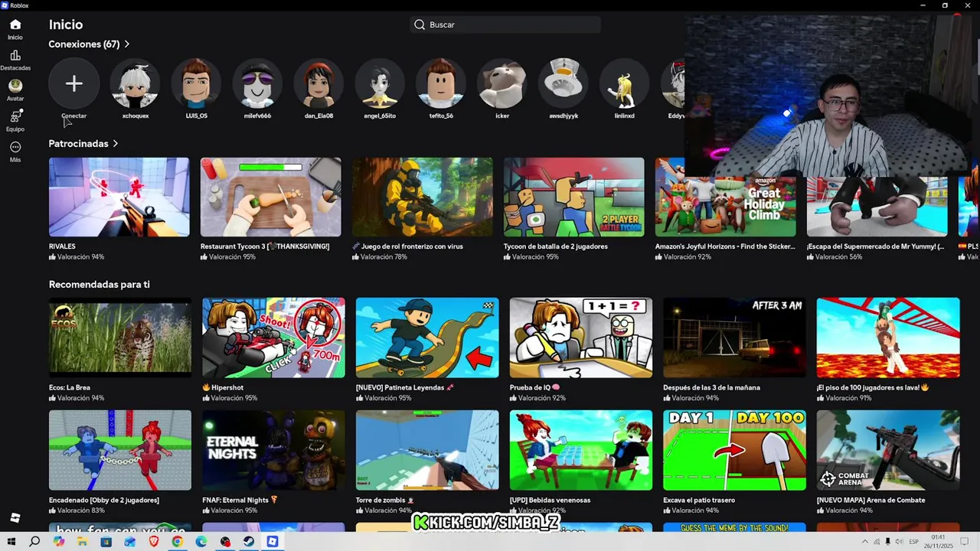Open Después de las 3 de la mañana thumbnail
Image resolution: width=980 pixels, height=551 pixels.
coord(734,337)
